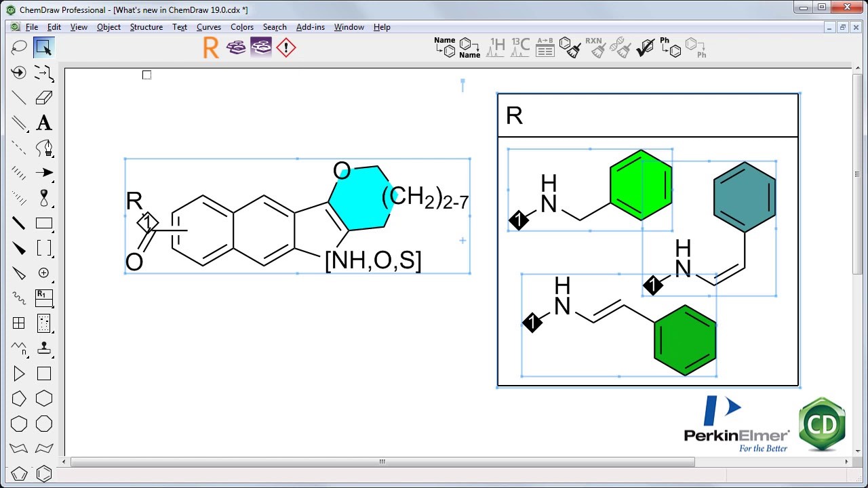Click the Check Structure checkmark button
This screenshot has width=868, height=488.
coord(645,47)
